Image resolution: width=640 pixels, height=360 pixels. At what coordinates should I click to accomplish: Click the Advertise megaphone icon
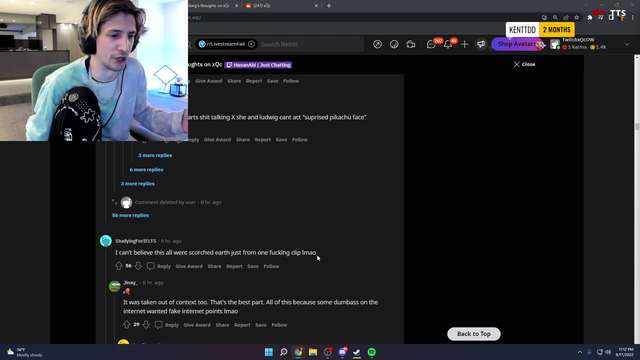(x=481, y=44)
